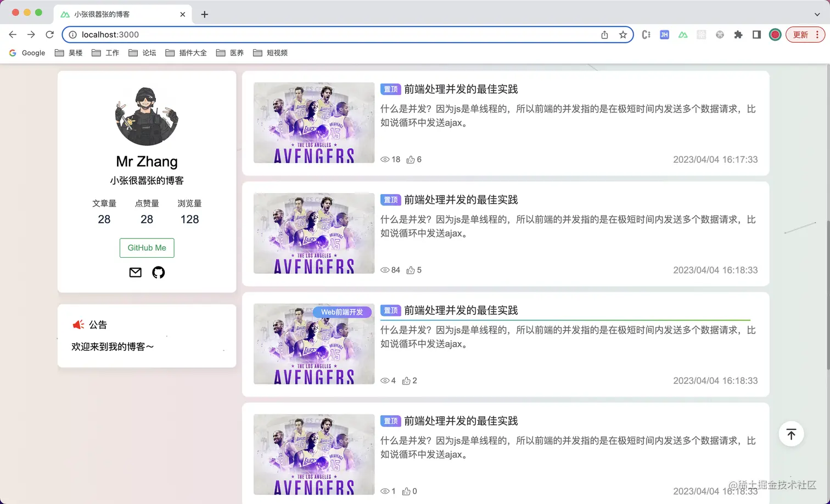The height and width of the screenshot is (504, 830).
Task: Click the eye icon showing 18 views
Action: click(x=385, y=160)
